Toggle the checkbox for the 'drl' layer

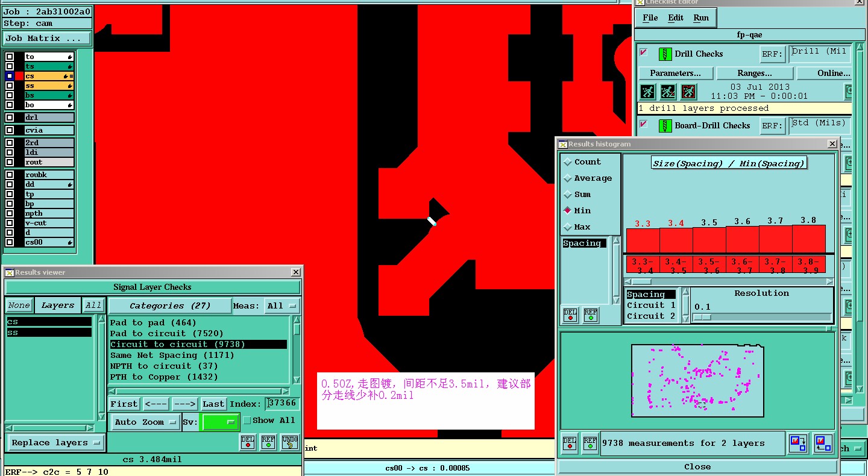10,117
